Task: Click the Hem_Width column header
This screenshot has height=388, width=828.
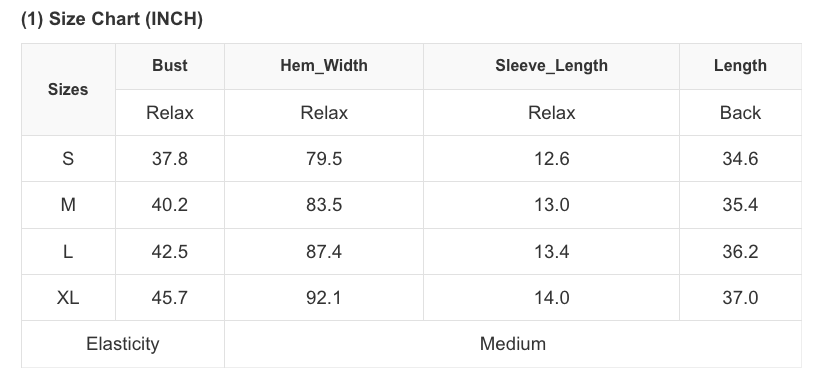Action: click(x=324, y=66)
